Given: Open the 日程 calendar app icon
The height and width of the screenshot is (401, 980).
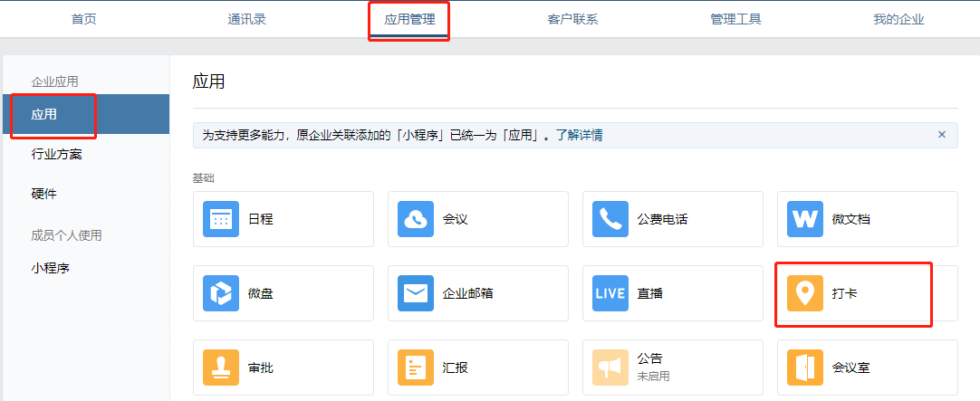Looking at the screenshot, I should click(x=221, y=219).
